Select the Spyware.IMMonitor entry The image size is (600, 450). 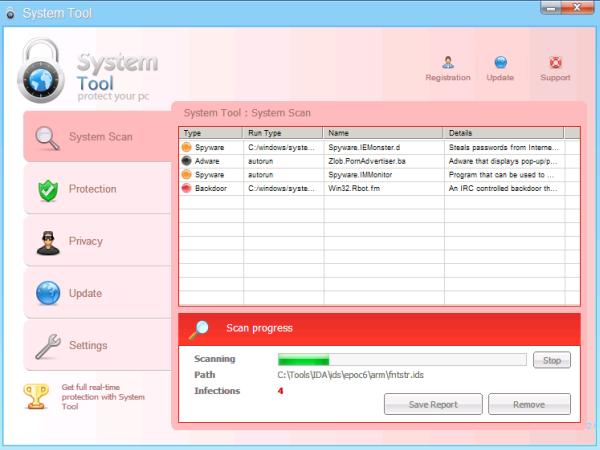click(360, 175)
